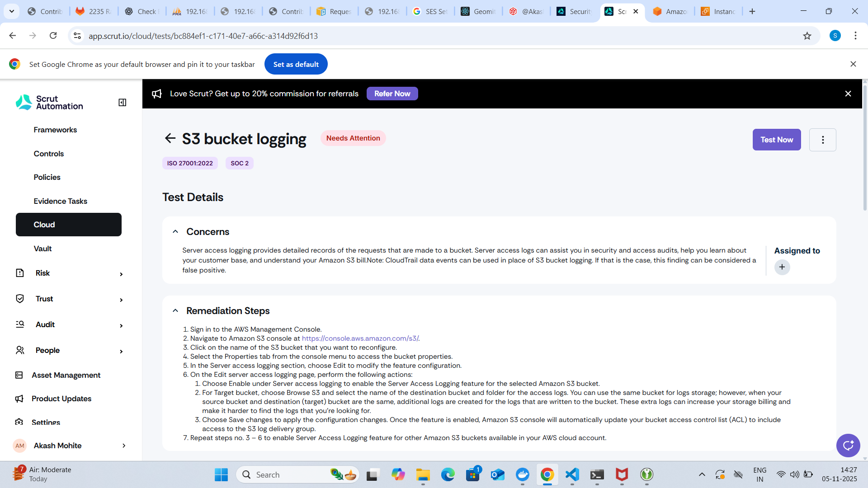Collapse the Remediation Steps section

point(175,310)
